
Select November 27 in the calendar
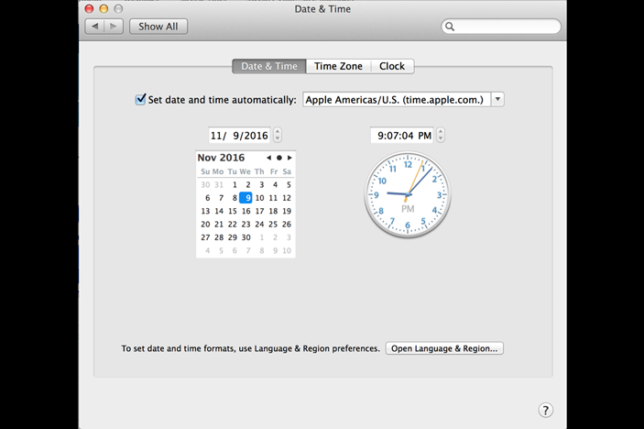point(205,237)
